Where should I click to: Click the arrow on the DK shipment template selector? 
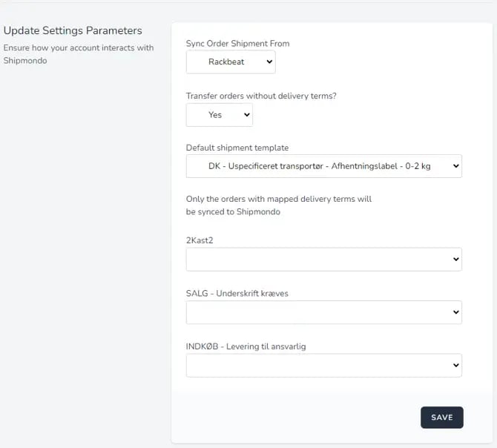click(455, 166)
